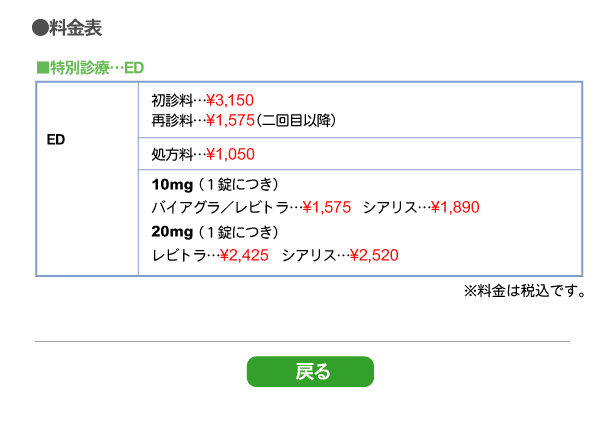Click the black circle bullet before 料金表
Image resolution: width=610 pixels, height=423 pixels.
point(40,28)
